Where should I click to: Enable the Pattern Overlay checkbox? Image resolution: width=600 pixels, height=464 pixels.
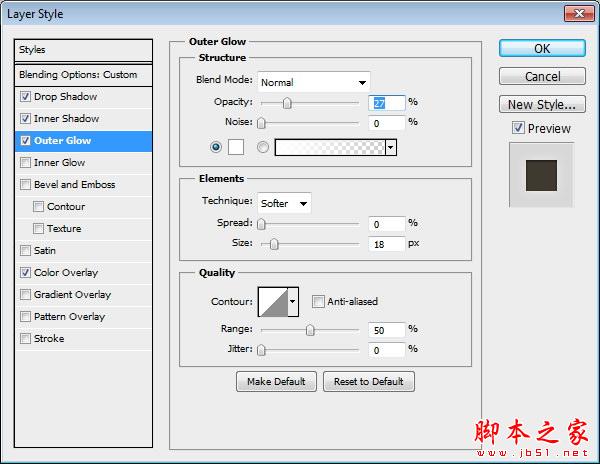tap(25, 317)
